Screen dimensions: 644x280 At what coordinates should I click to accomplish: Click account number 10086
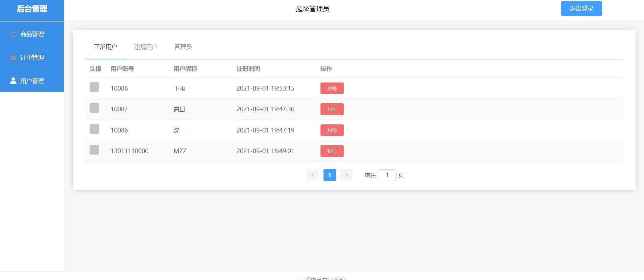pos(119,130)
